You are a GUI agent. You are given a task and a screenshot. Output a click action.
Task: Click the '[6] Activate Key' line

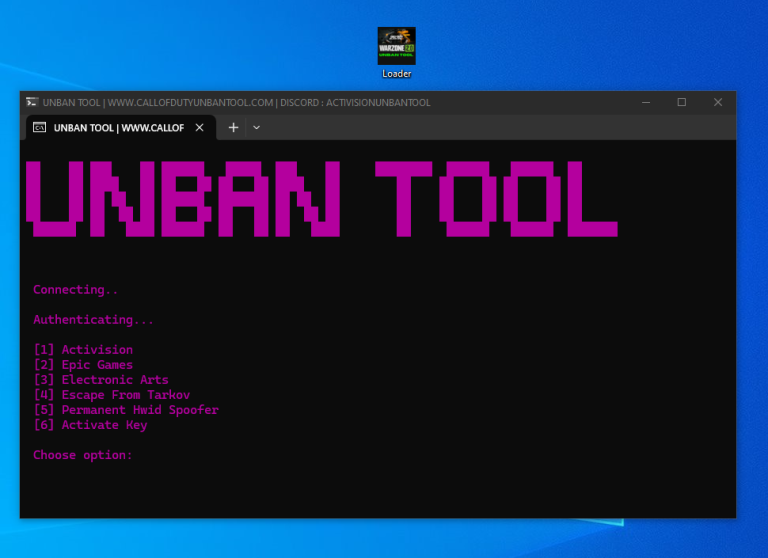click(90, 425)
